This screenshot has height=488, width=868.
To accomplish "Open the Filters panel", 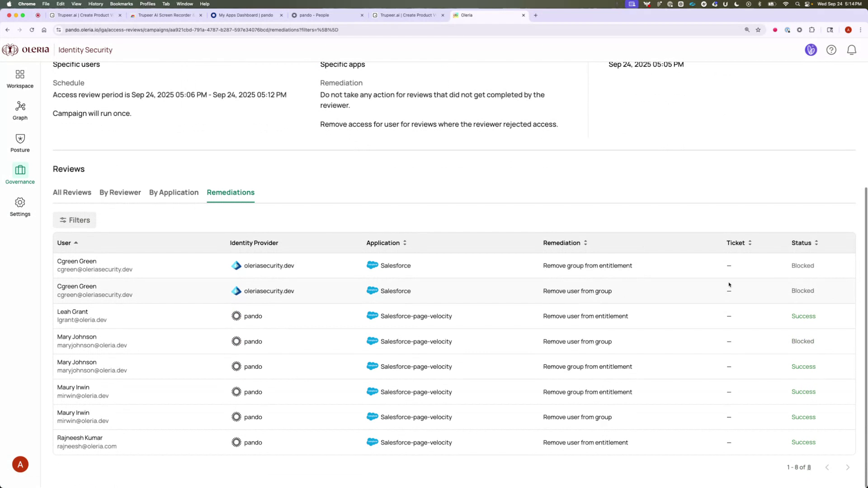I will pos(74,220).
